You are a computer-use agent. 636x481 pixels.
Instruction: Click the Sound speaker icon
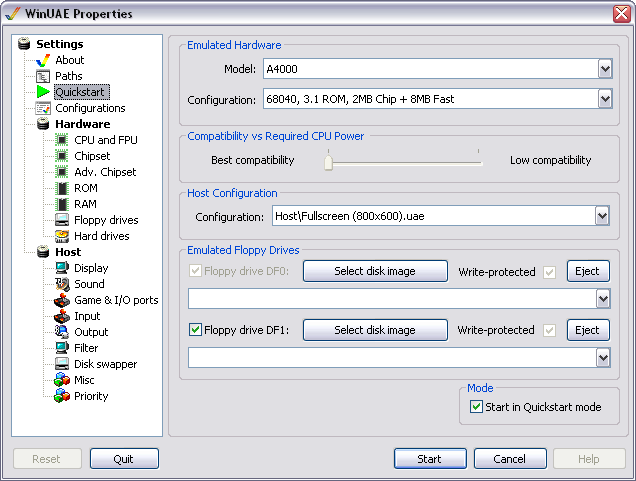(62, 284)
